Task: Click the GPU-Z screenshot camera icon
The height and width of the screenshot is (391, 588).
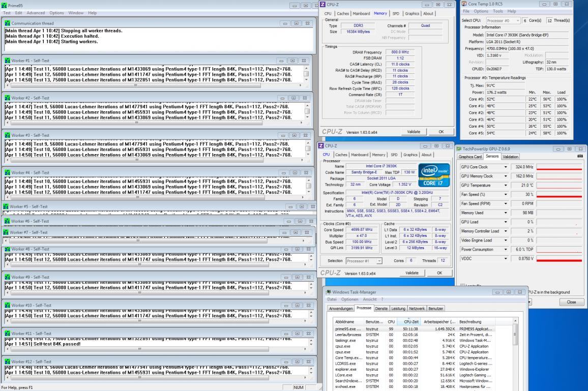Action: click(580, 157)
